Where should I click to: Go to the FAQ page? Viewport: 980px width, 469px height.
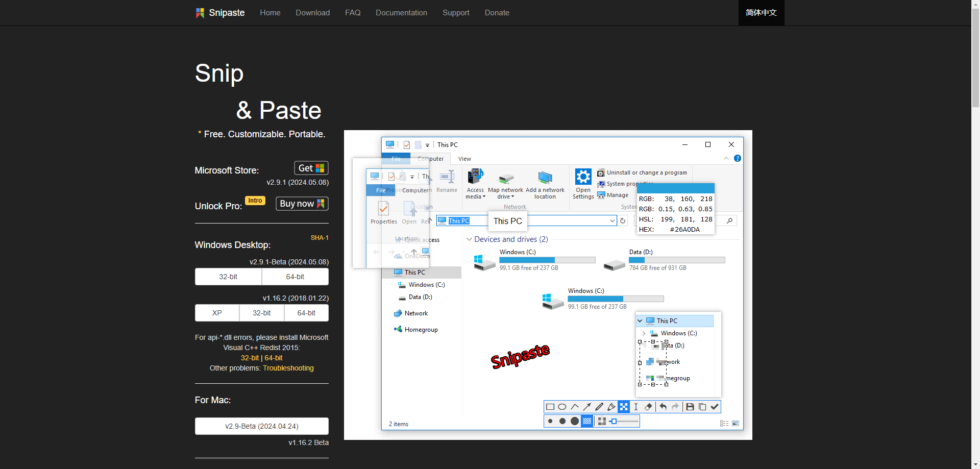click(x=353, y=13)
